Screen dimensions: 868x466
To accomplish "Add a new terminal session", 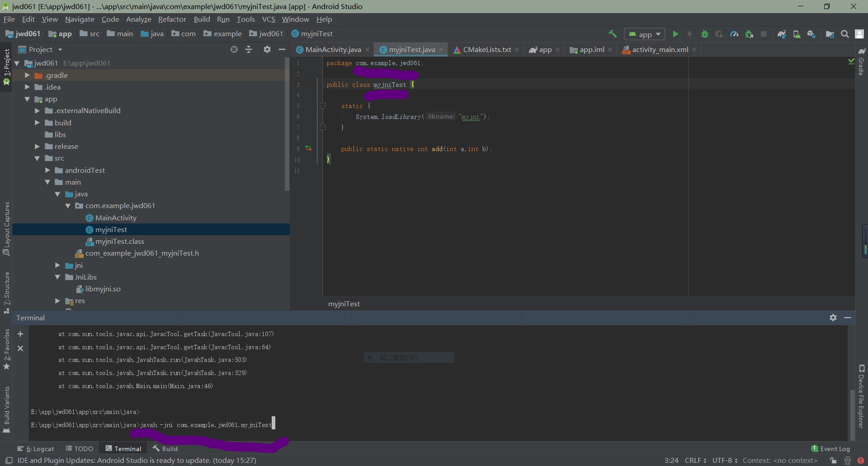I will coord(20,334).
